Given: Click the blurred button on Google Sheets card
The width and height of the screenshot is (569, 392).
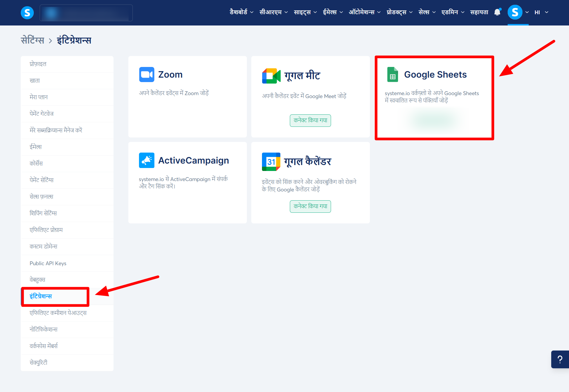Looking at the screenshot, I should click(434, 120).
